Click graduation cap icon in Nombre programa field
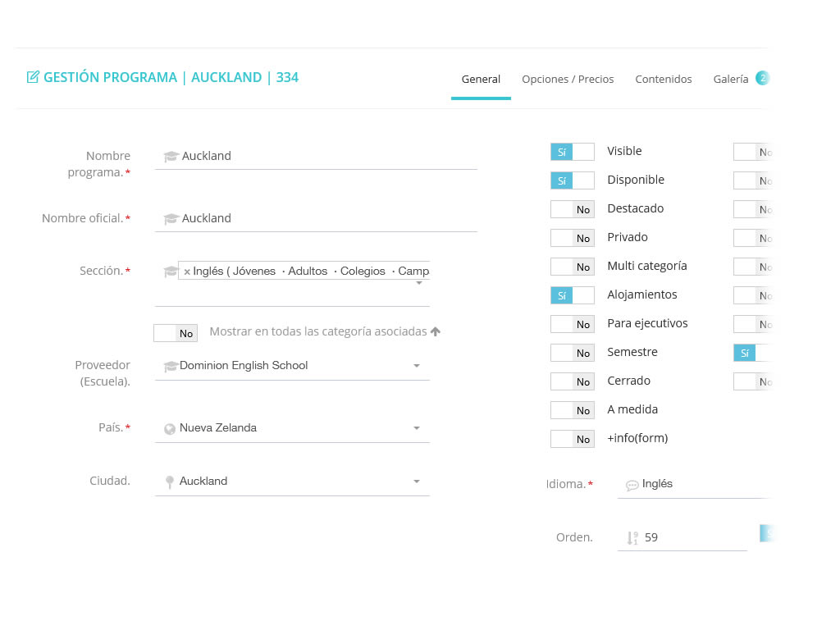Screen dimensions: 840x630 [171, 157]
